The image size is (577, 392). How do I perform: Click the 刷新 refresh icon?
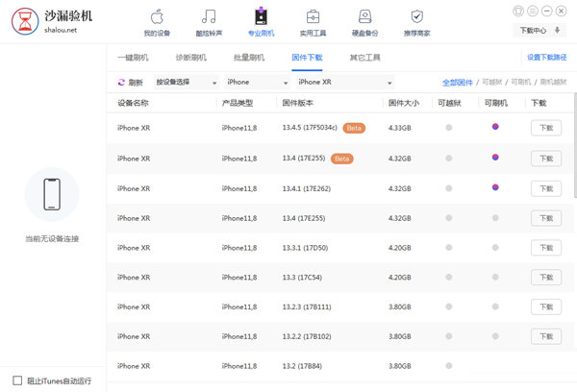121,83
